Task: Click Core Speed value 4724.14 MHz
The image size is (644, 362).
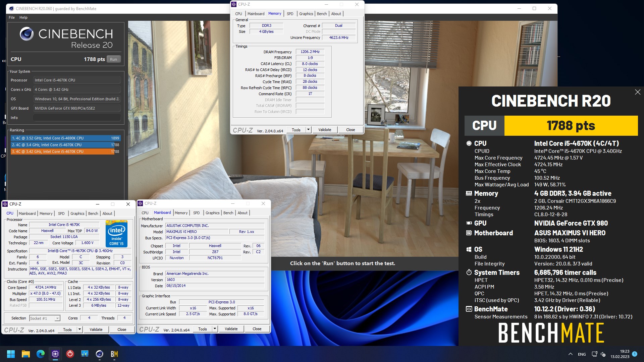Action: (x=46, y=287)
